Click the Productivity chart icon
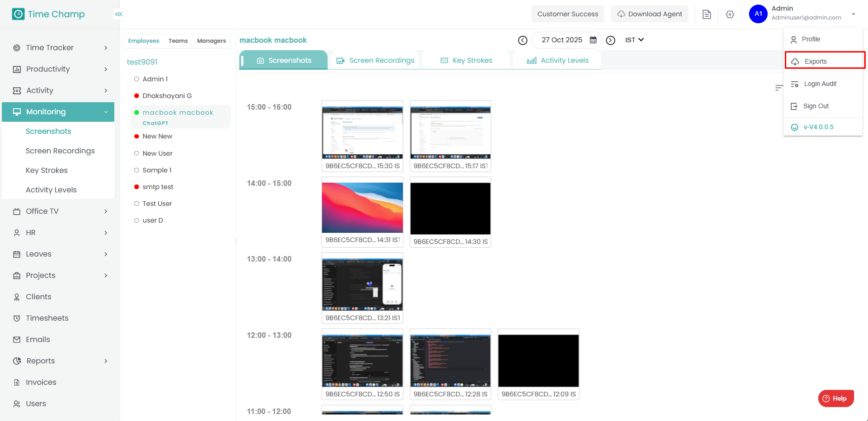Image resolution: width=868 pixels, height=421 pixels. coord(17,69)
